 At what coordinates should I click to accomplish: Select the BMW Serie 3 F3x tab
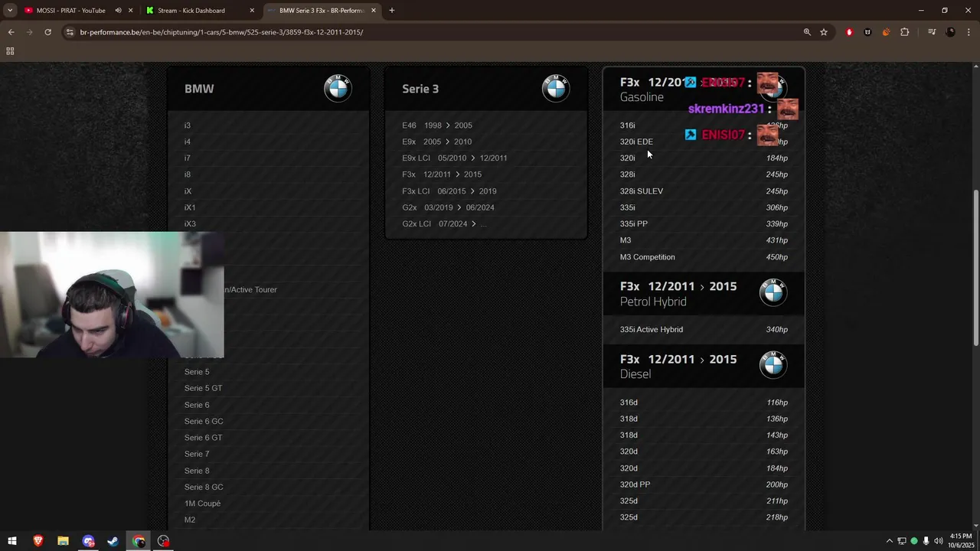pyautogui.click(x=322, y=11)
